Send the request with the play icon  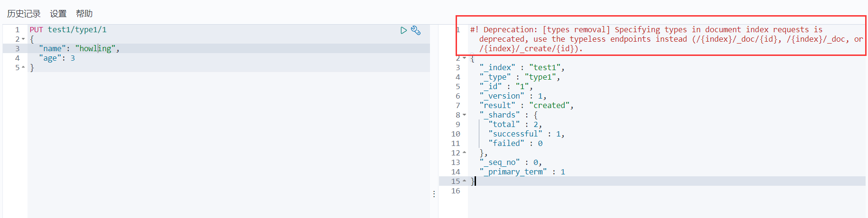pyautogui.click(x=403, y=30)
